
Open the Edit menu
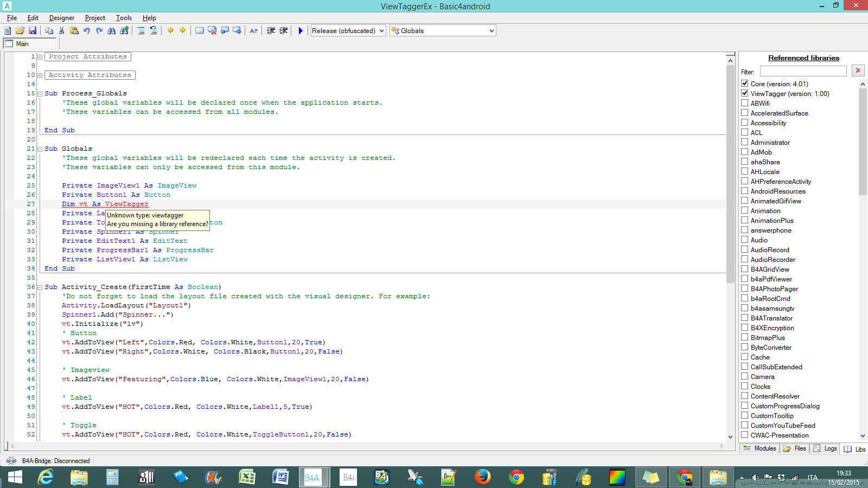(x=33, y=18)
